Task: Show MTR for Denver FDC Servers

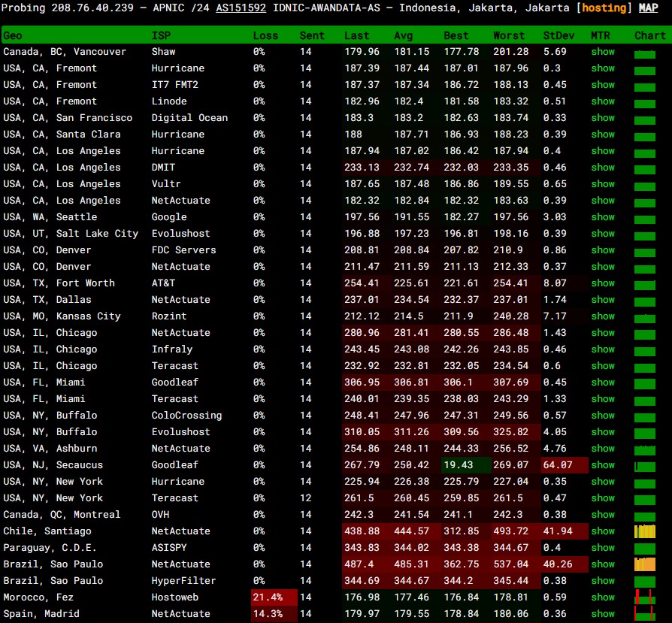Action: click(603, 250)
